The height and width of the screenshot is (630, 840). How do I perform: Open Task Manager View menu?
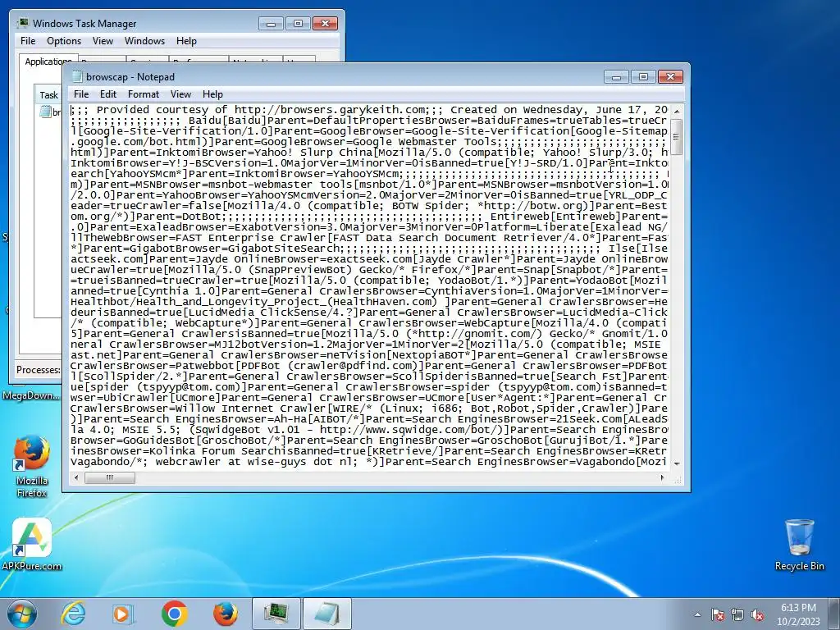pos(103,41)
